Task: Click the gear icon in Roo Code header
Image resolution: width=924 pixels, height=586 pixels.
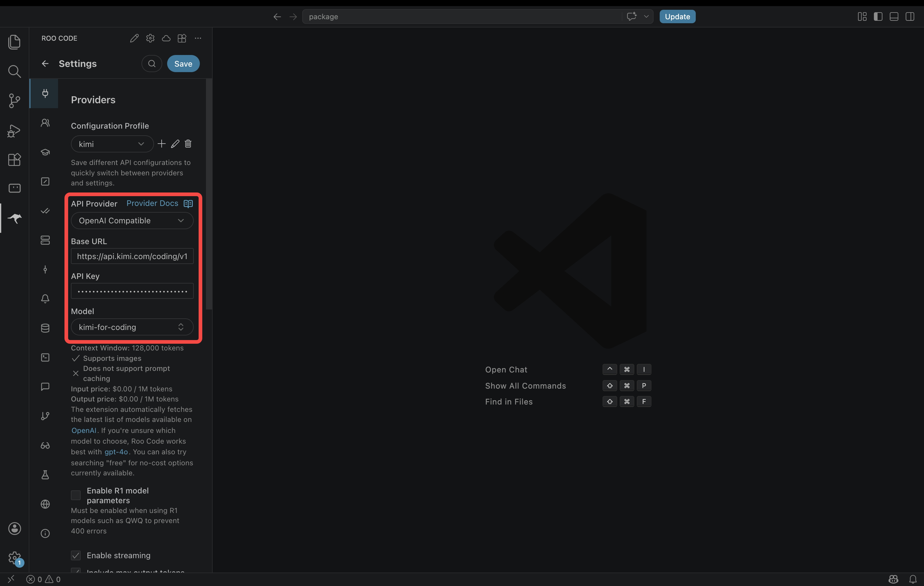Action: pyautogui.click(x=150, y=38)
